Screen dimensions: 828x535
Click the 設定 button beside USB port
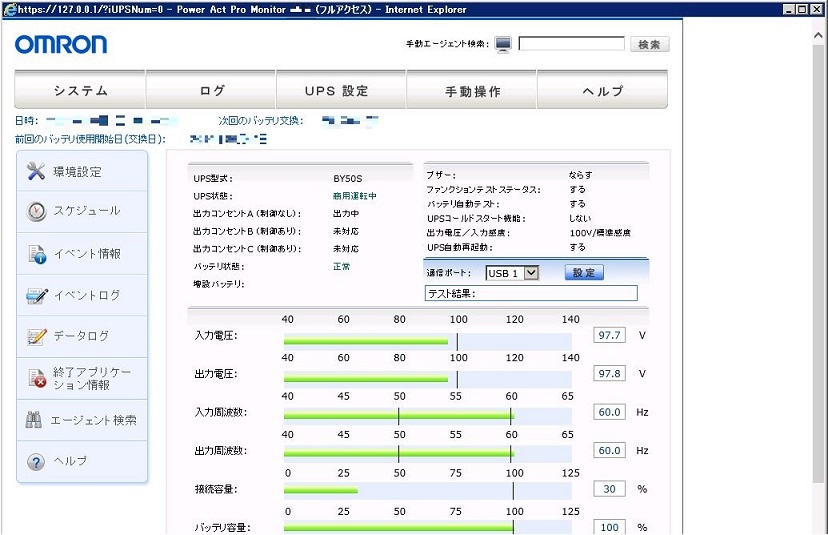coord(584,273)
